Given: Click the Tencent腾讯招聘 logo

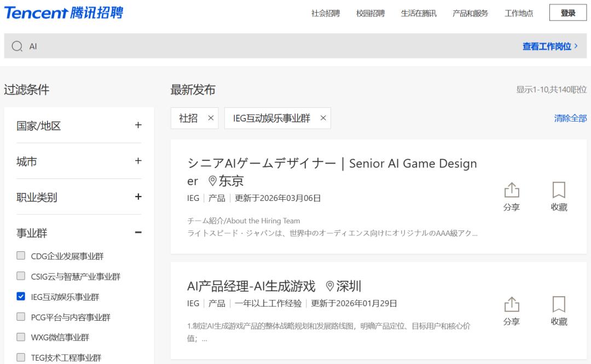Looking at the screenshot, I should tap(63, 13).
